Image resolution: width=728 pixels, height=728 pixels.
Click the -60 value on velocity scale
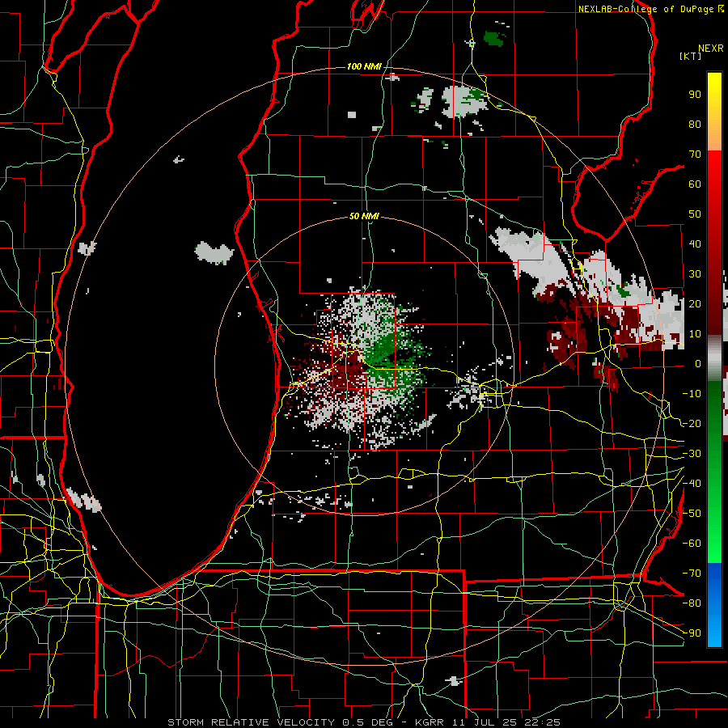tap(692, 544)
